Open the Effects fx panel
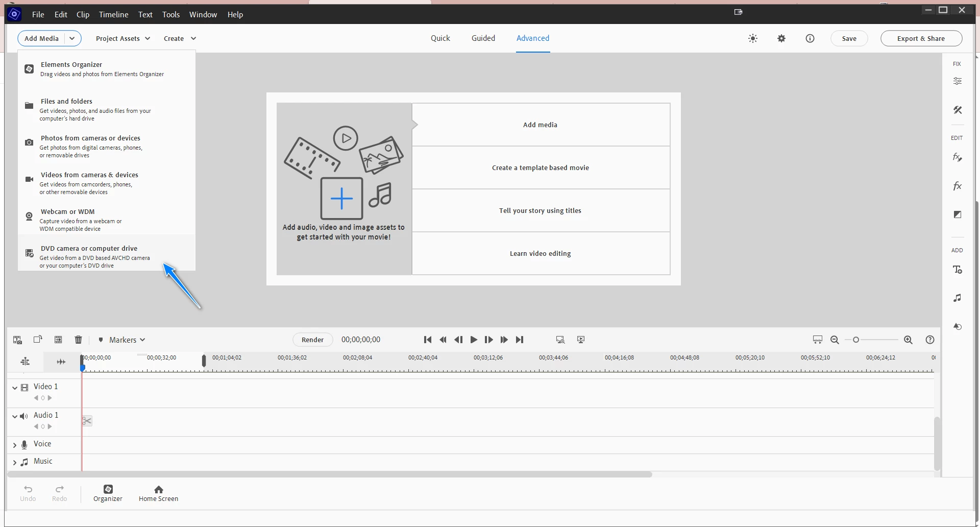Screen dimensions: 980x527 (957, 186)
